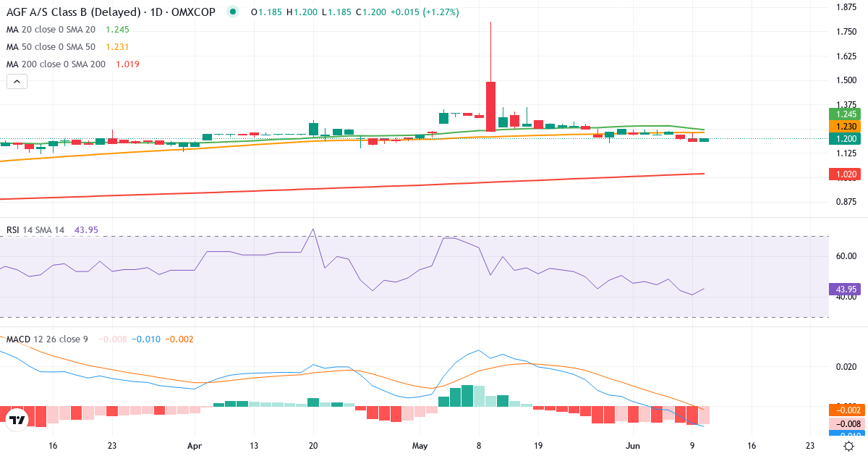Click the +0.015 (+1.27%) change text
The image size is (868, 456).
coord(424,12)
